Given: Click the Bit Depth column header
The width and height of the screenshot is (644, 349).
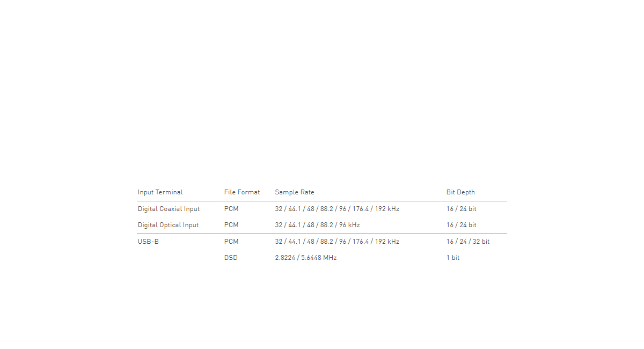Looking at the screenshot, I should pyautogui.click(x=460, y=192).
